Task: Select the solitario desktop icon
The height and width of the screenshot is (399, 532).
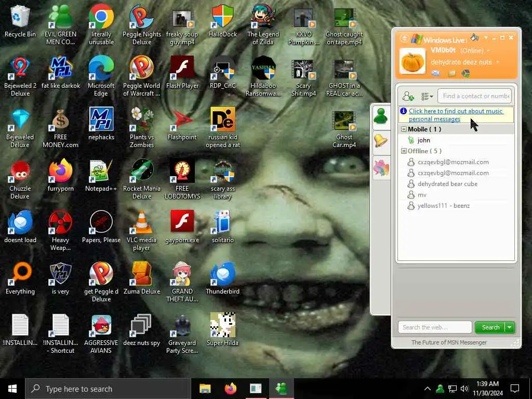Action: pos(222,228)
